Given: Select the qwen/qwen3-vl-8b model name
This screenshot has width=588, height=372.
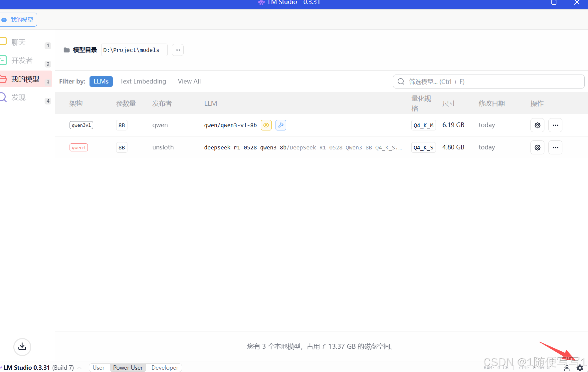Looking at the screenshot, I should 230,125.
